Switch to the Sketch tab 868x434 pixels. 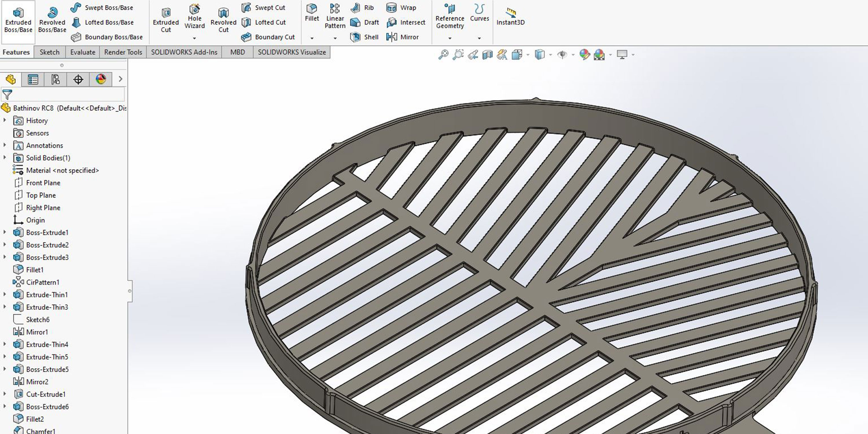(x=49, y=52)
